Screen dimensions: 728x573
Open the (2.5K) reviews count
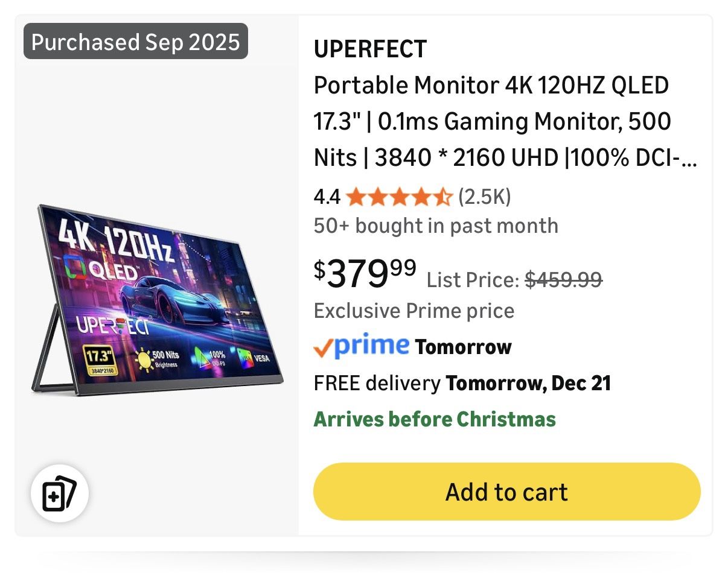point(484,197)
